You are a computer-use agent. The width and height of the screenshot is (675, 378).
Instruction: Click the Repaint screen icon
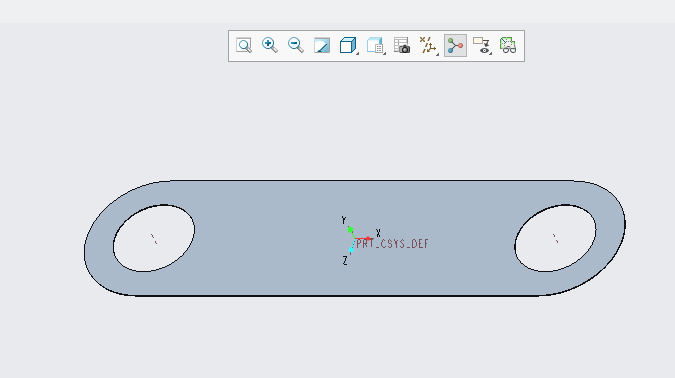[322, 46]
